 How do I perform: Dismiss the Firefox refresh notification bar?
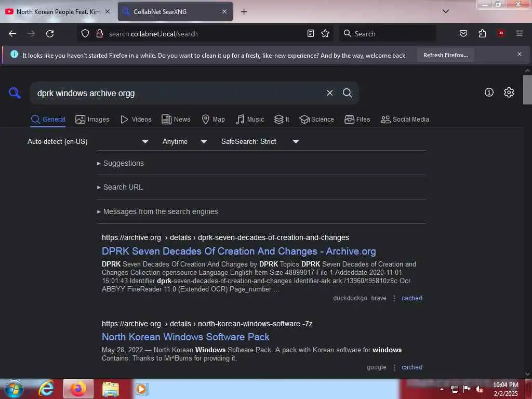click(520, 54)
